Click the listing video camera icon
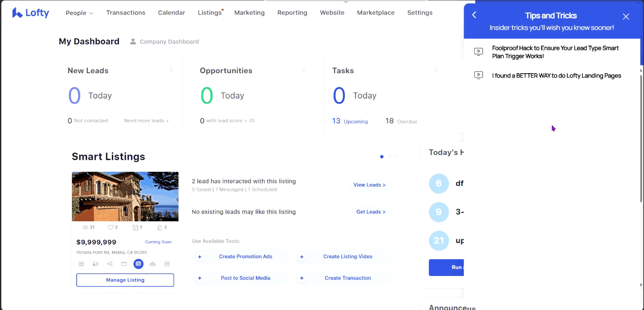Image resolution: width=644 pixels, height=310 pixels. tap(96, 264)
